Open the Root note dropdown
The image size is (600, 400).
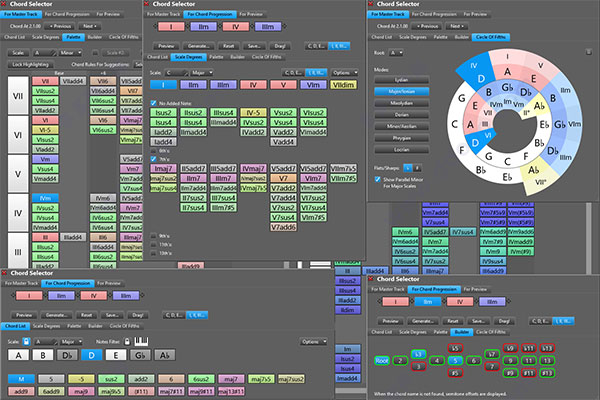396,53
